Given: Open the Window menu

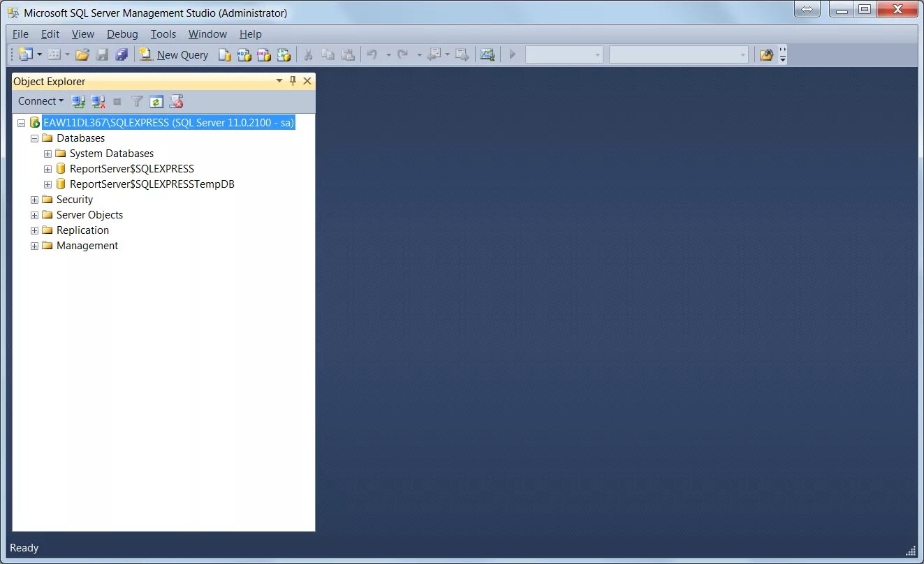Looking at the screenshot, I should point(207,34).
